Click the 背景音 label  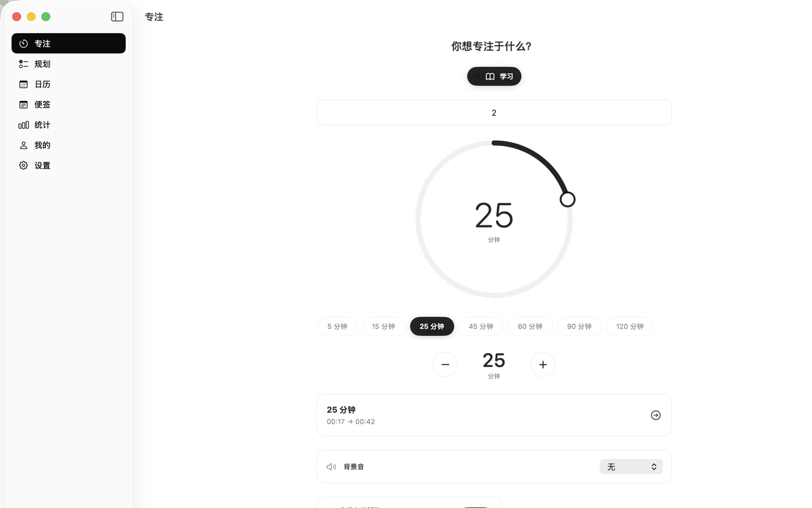point(354,467)
